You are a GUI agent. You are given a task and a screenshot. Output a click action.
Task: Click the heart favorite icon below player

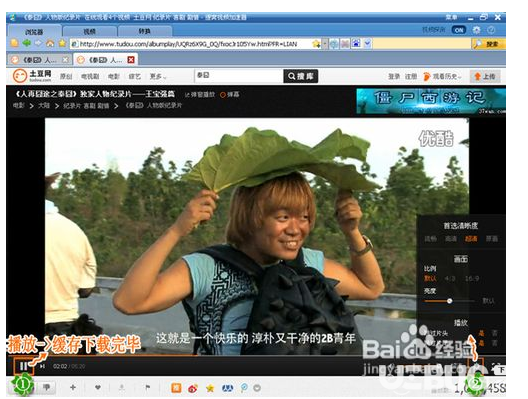coord(98,388)
